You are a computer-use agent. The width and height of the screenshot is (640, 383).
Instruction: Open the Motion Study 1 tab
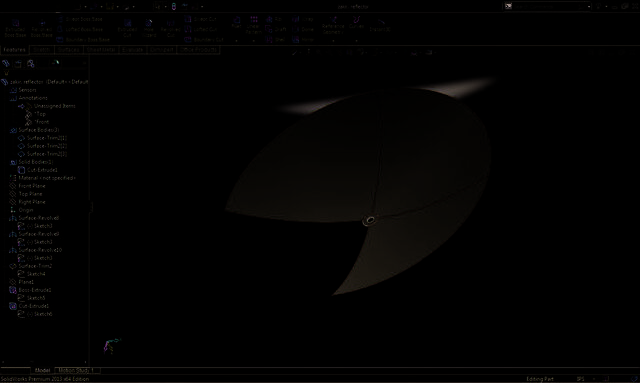tap(78, 371)
